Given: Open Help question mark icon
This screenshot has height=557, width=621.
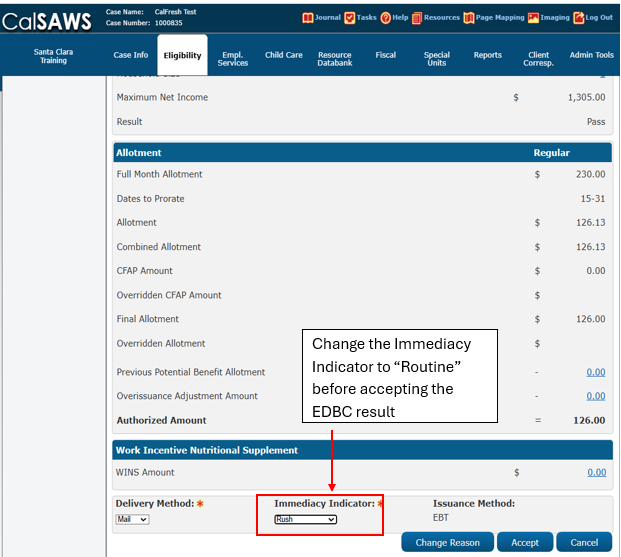Looking at the screenshot, I should (x=386, y=17).
